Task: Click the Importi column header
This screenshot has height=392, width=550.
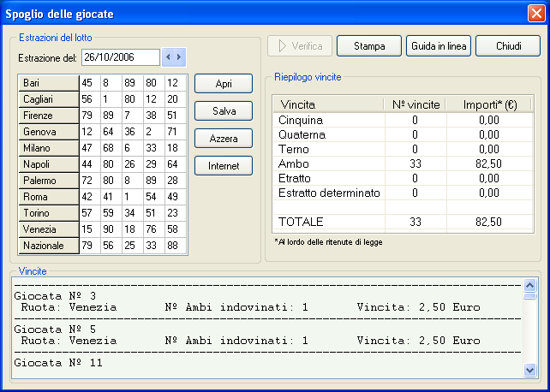Action: pyautogui.click(x=489, y=104)
